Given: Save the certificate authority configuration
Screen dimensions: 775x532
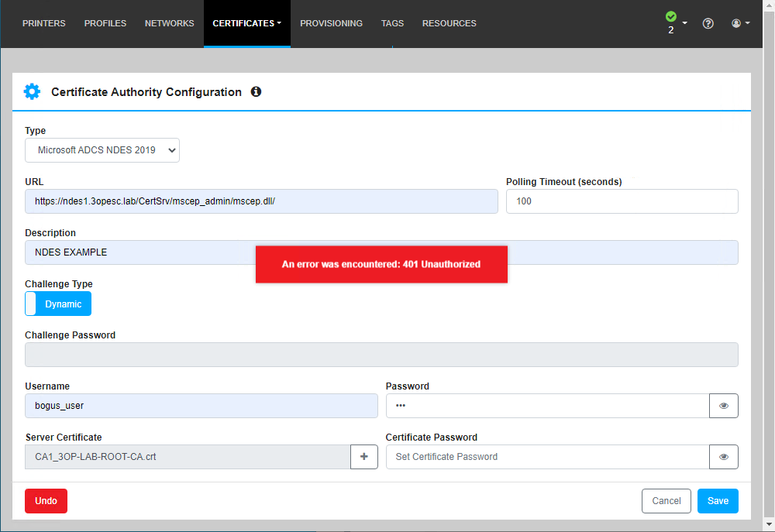Looking at the screenshot, I should tap(717, 500).
